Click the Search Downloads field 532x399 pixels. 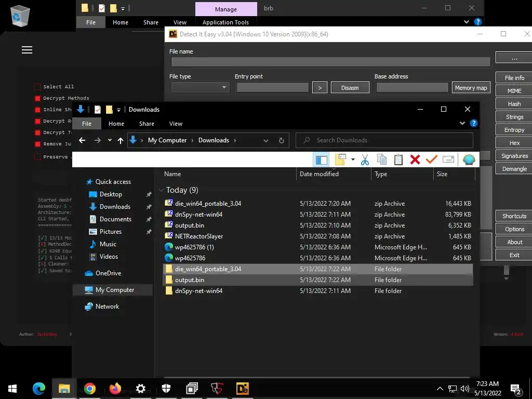[x=384, y=140]
